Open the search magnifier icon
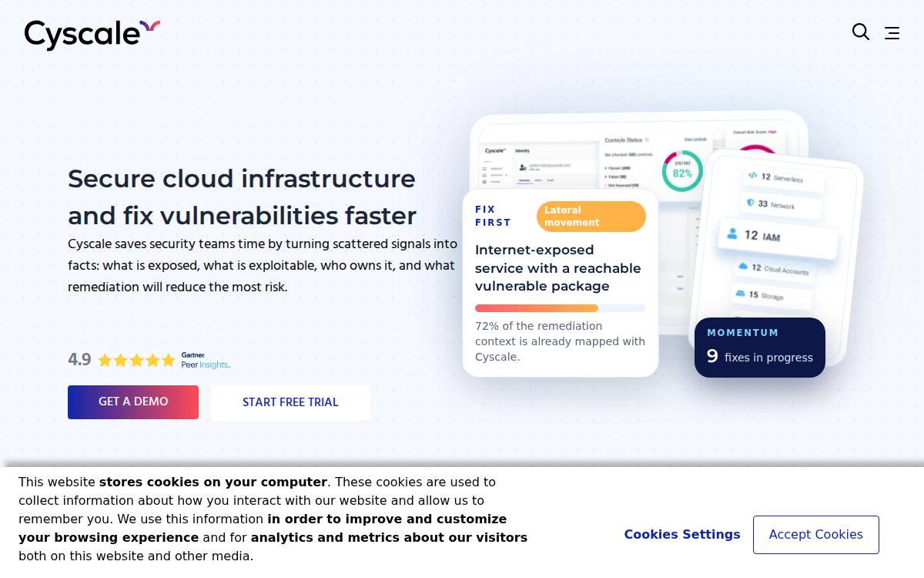The height and width of the screenshot is (578, 924). tap(861, 32)
